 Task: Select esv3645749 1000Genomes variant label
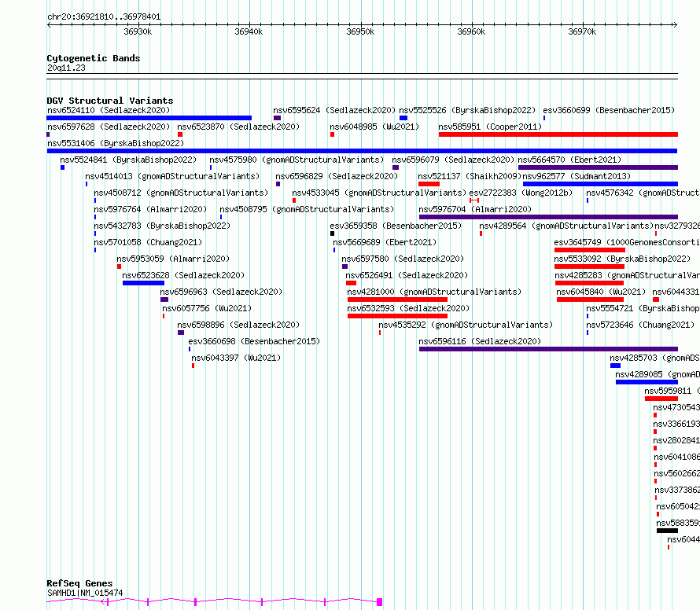[x=627, y=242]
